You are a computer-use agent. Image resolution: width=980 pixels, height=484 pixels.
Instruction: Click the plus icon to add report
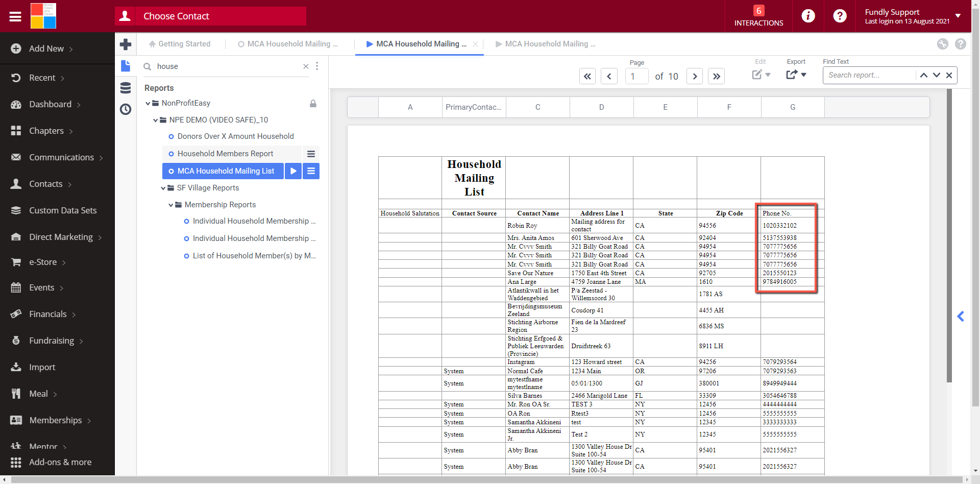click(x=126, y=44)
